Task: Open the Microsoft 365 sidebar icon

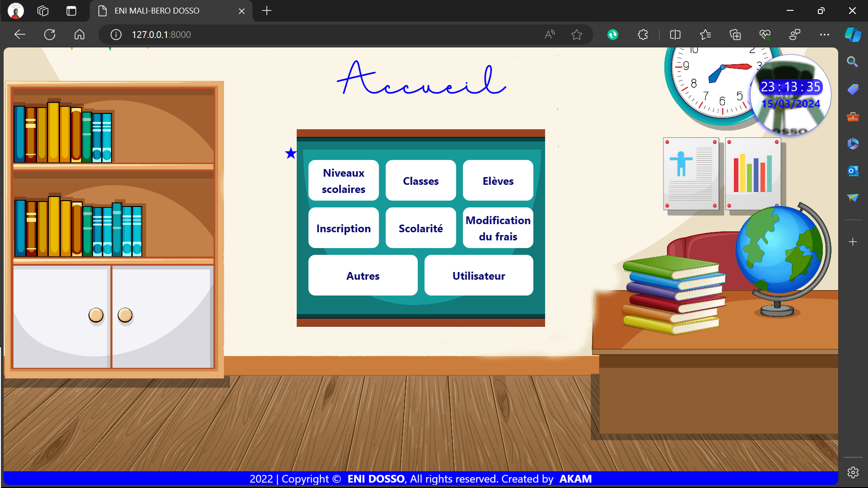Action: [853, 144]
